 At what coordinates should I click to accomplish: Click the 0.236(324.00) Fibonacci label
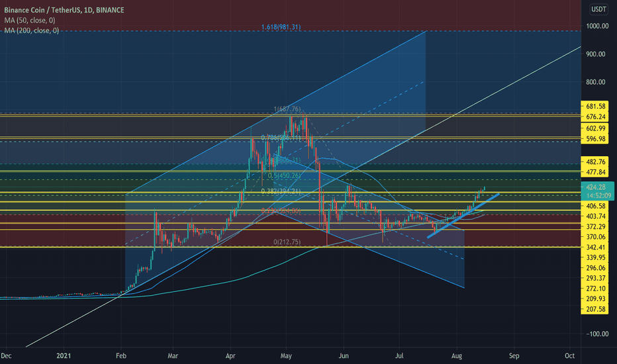[x=281, y=211]
